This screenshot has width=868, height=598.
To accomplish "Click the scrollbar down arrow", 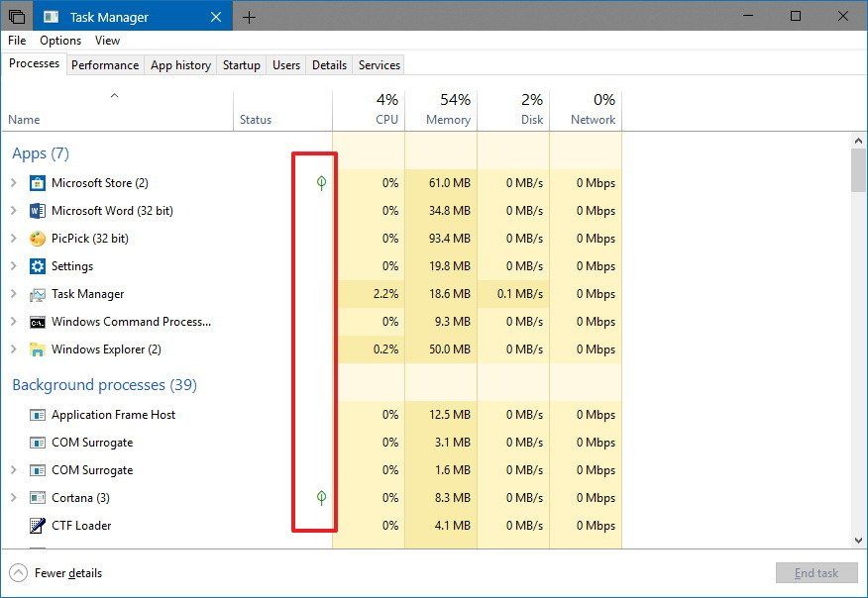I will pos(858,542).
